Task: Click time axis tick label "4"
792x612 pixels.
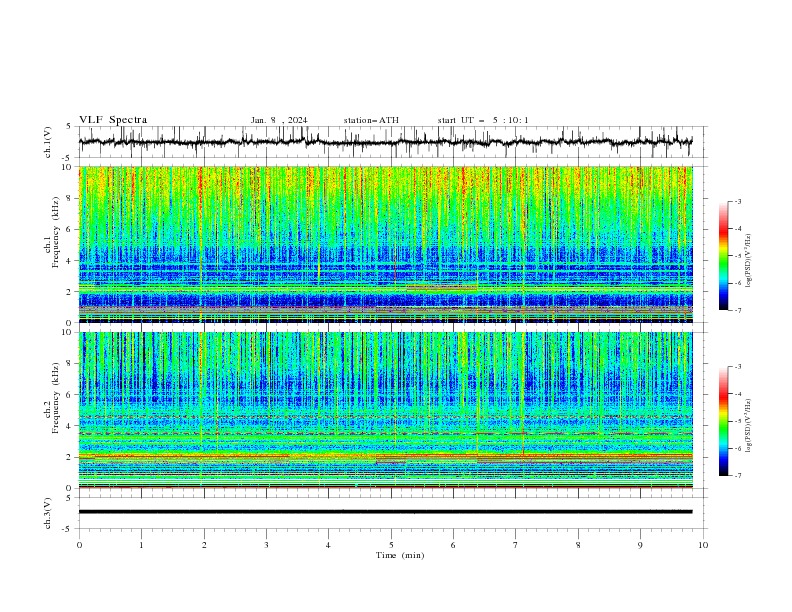Action: [329, 545]
